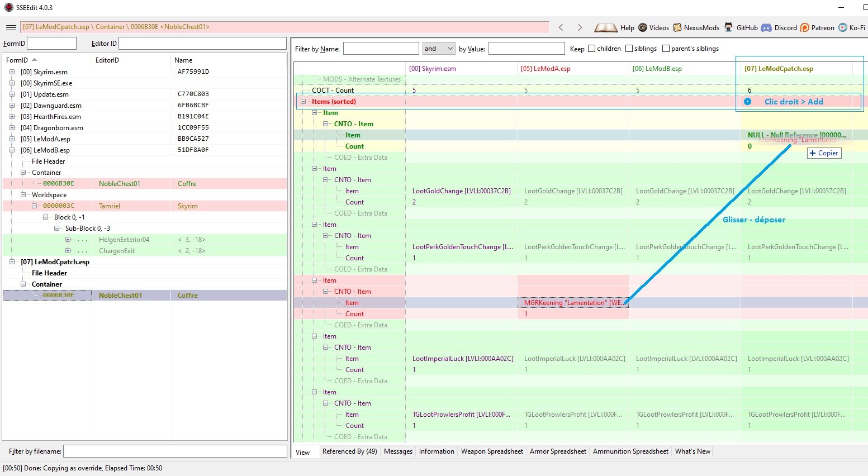Select 0000003C Tamriel worldspace row
Viewport: 868px width, 476px height.
click(145, 206)
